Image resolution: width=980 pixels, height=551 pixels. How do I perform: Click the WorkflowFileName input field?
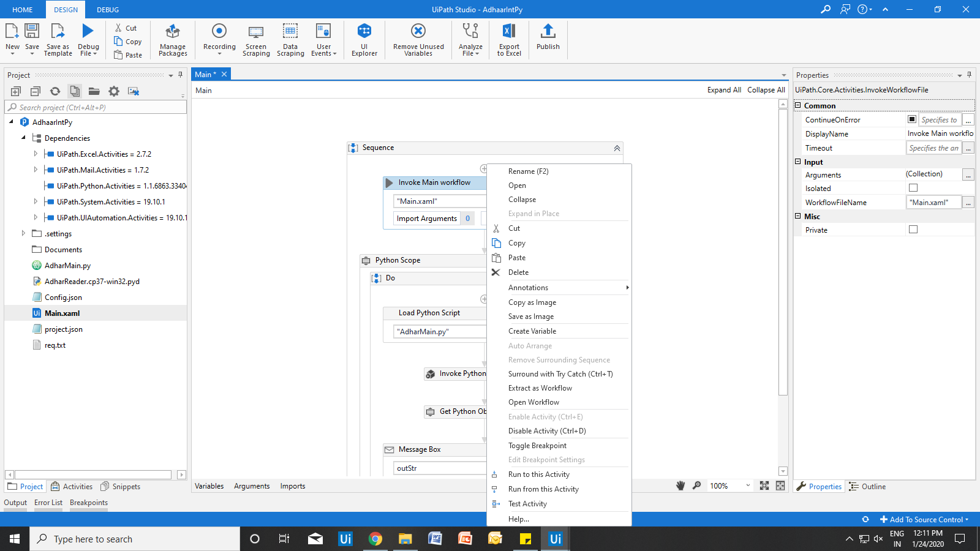pyautogui.click(x=933, y=203)
